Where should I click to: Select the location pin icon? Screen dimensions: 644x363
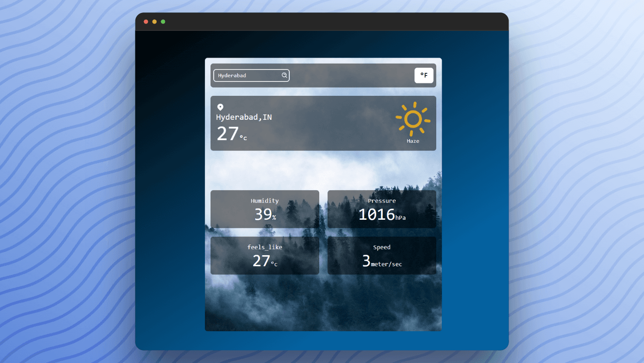pyautogui.click(x=221, y=106)
